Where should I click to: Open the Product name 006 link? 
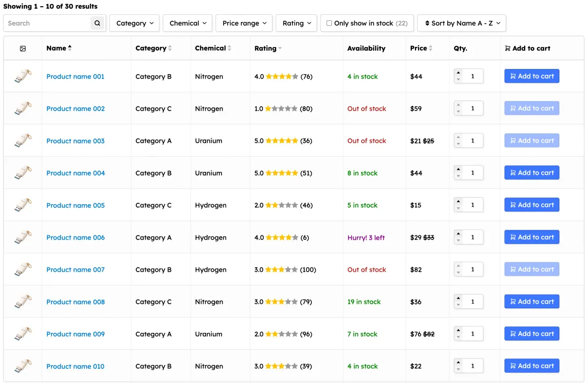pyautogui.click(x=76, y=237)
